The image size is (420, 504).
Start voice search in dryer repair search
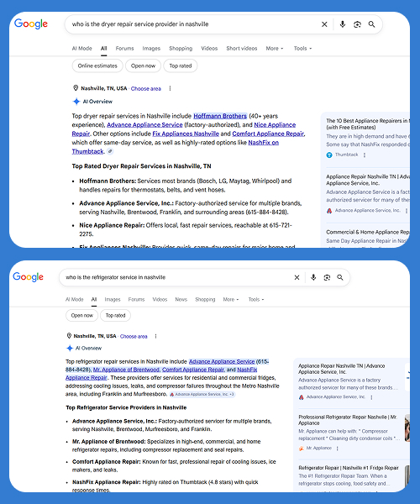pos(343,24)
